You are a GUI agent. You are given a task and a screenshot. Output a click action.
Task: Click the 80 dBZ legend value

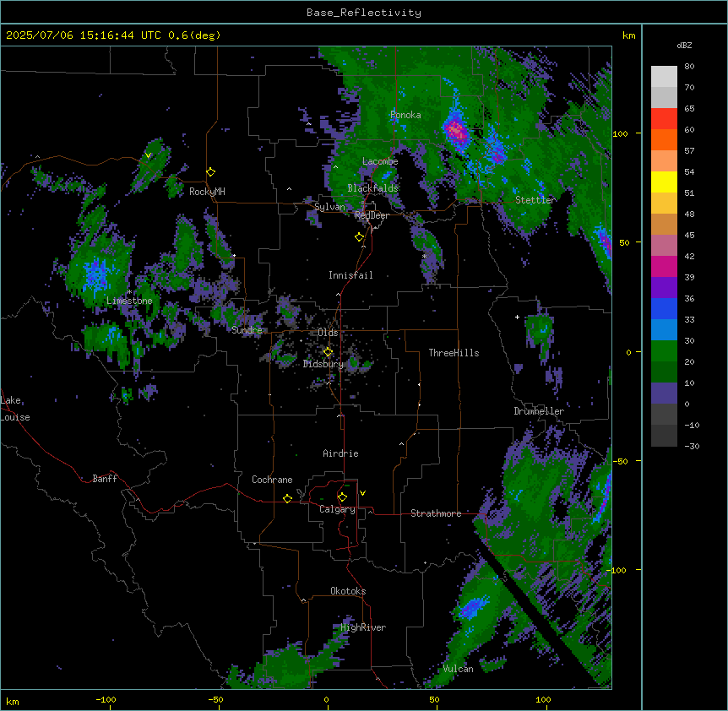(x=689, y=67)
